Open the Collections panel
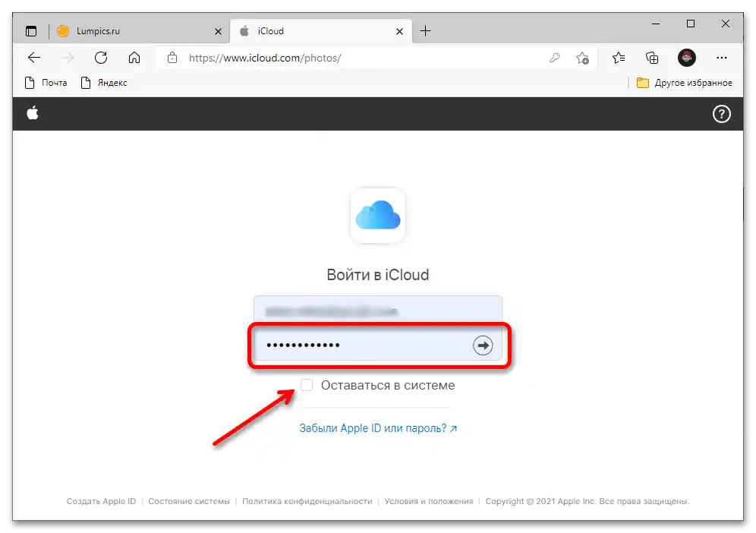The image size is (756, 533). click(x=652, y=58)
